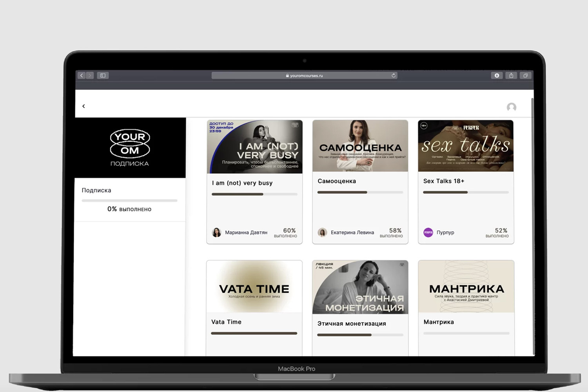Click the youromcourses.ru address bar
This screenshot has height=392, width=588.
coord(304,76)
